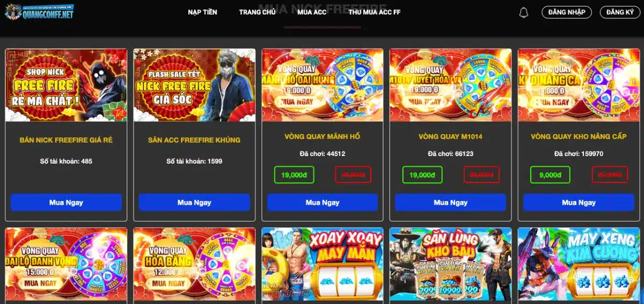
Task: Open Nạp Tiền menu item
Action: click(x=202, y=12)
